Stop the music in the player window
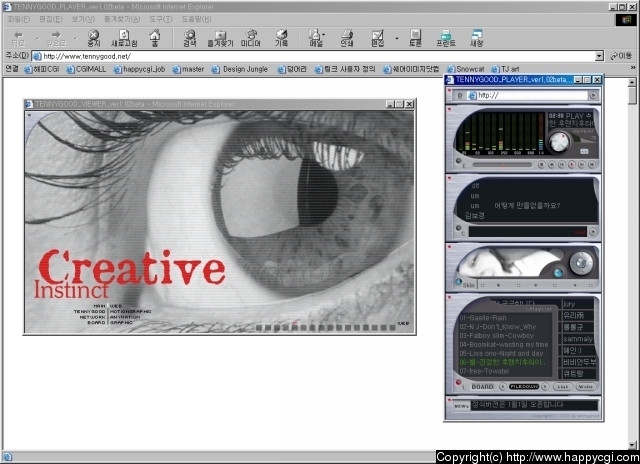 [x=542, y=164]
